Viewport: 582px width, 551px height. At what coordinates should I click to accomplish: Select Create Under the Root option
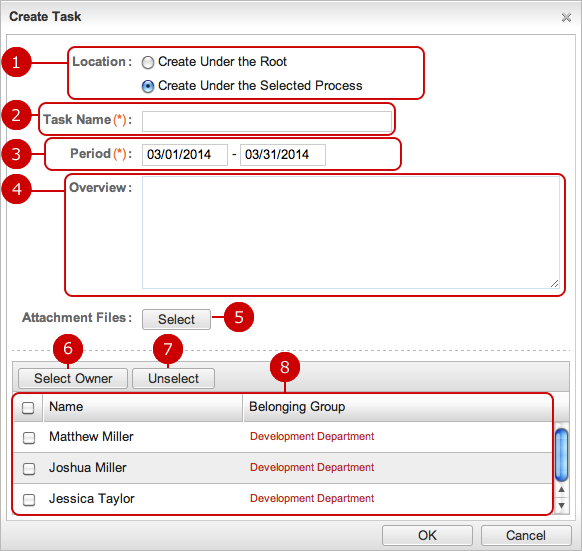pos(148,62)
